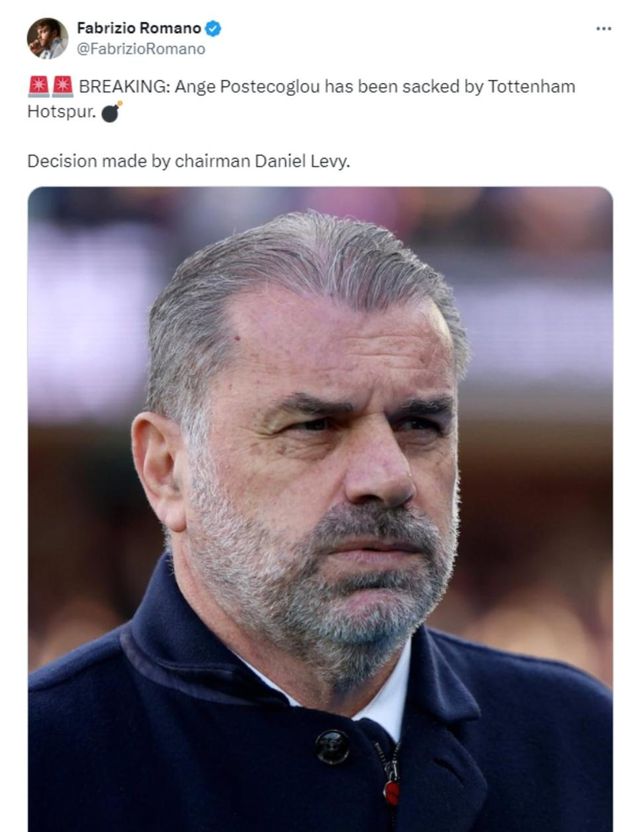Open Fabrizio Romano's profile avatar
640x832 pixels.
click(x=47, y=38)
